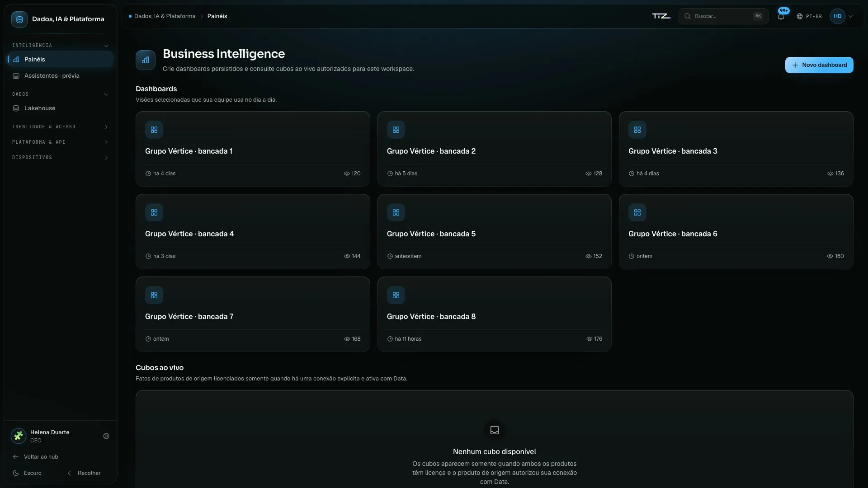Click the grid icon on bancada 3 card
868x488 pixels.
[637, 130]
